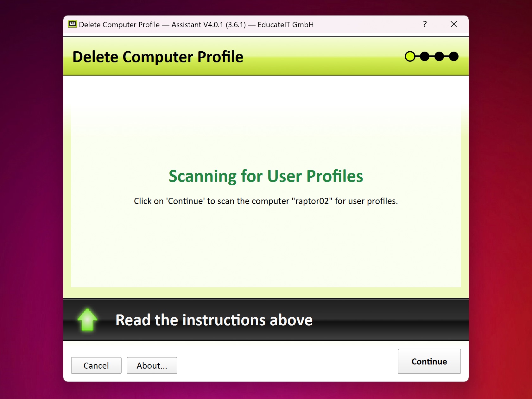The height and width of the screenshot is (399, 532).
Task: Click the window title bar text
Action: 196,24
